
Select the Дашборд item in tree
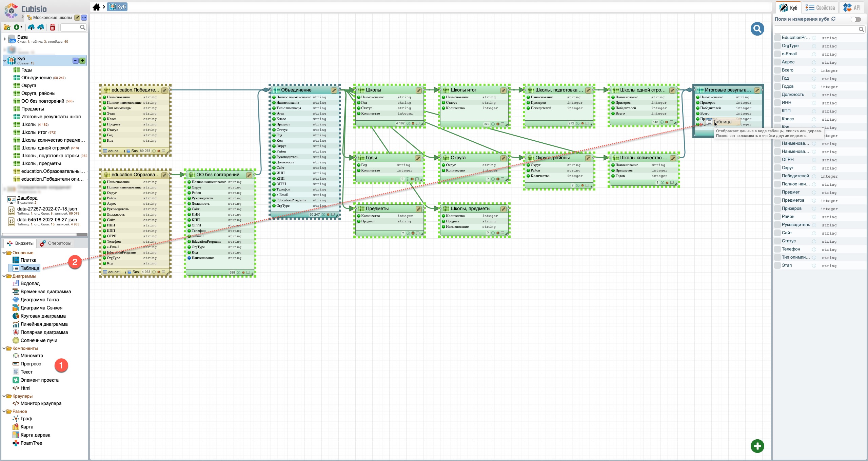tap(27, 198)
